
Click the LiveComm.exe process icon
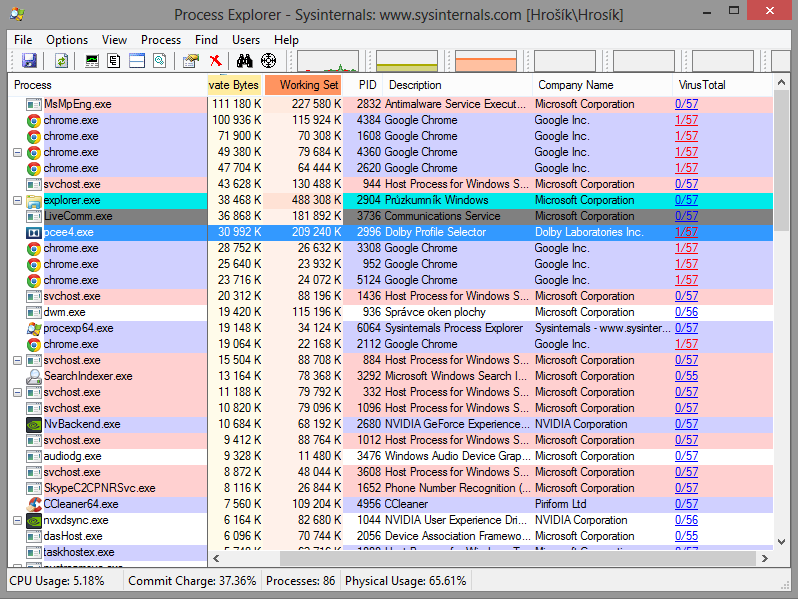(34, 217)
